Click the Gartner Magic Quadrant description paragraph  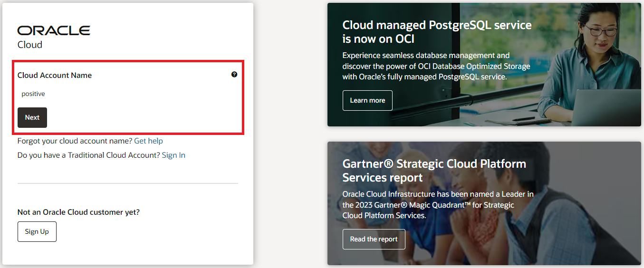pyautogui.click(x=438, y=204)
